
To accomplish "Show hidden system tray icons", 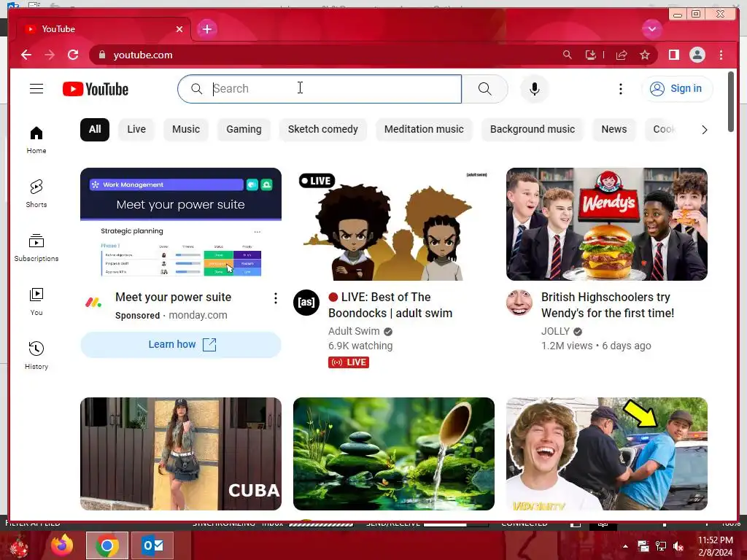I will point(625,546).
